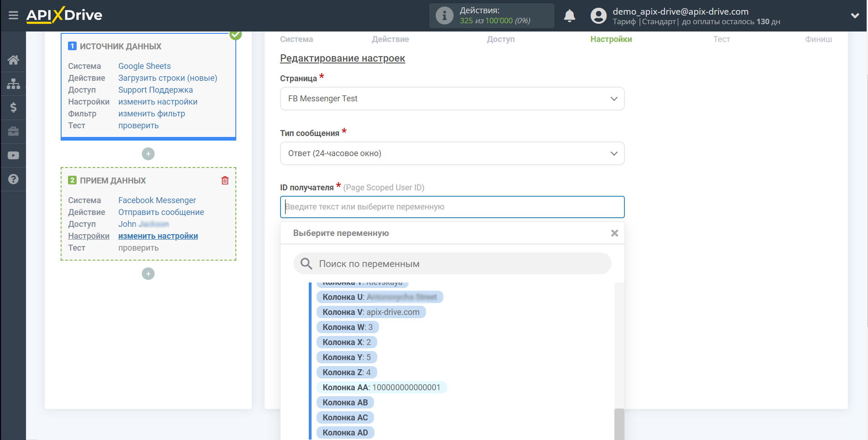Image resolution: width=868 pixels, height=440 pixels.
Task: Click ПРИЕМ ДАННЫХ block header
Action: (x=113, y=180)
